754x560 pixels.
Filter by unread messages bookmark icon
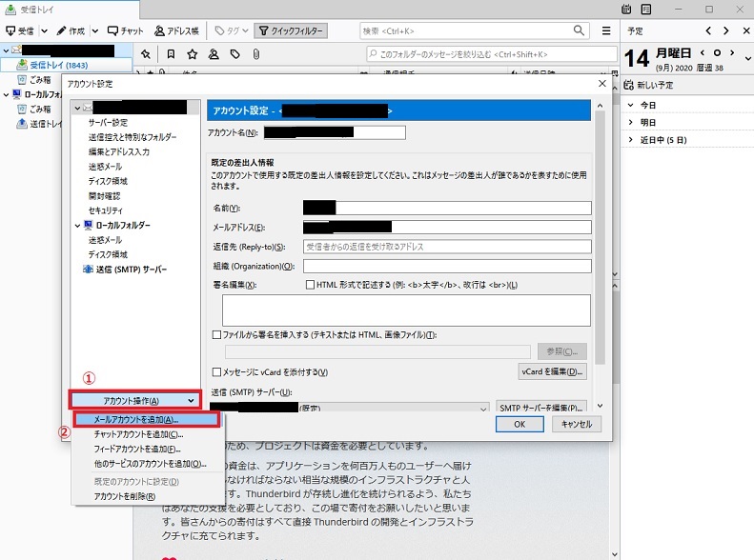pos(171,54)
